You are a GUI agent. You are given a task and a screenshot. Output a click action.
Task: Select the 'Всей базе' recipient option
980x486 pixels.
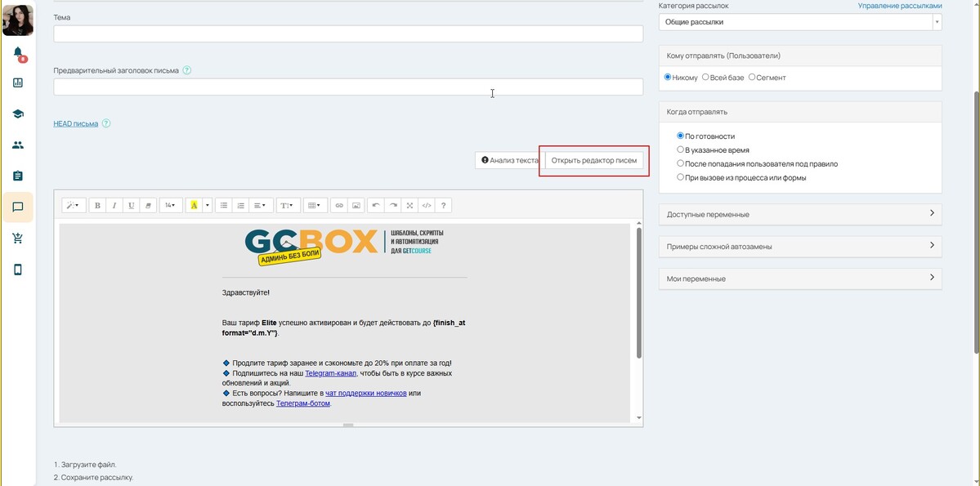(x=705, y=78)
